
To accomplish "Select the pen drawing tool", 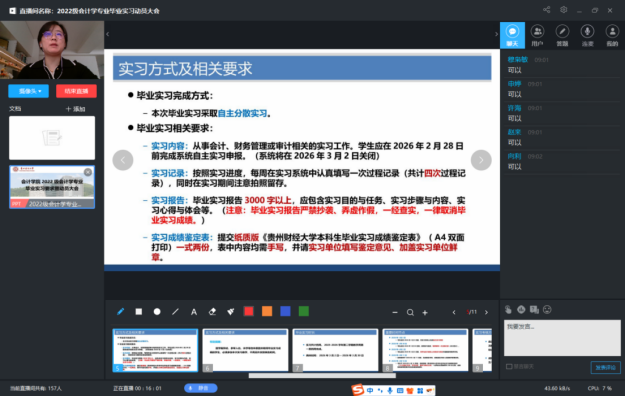I will pos(120,312).
